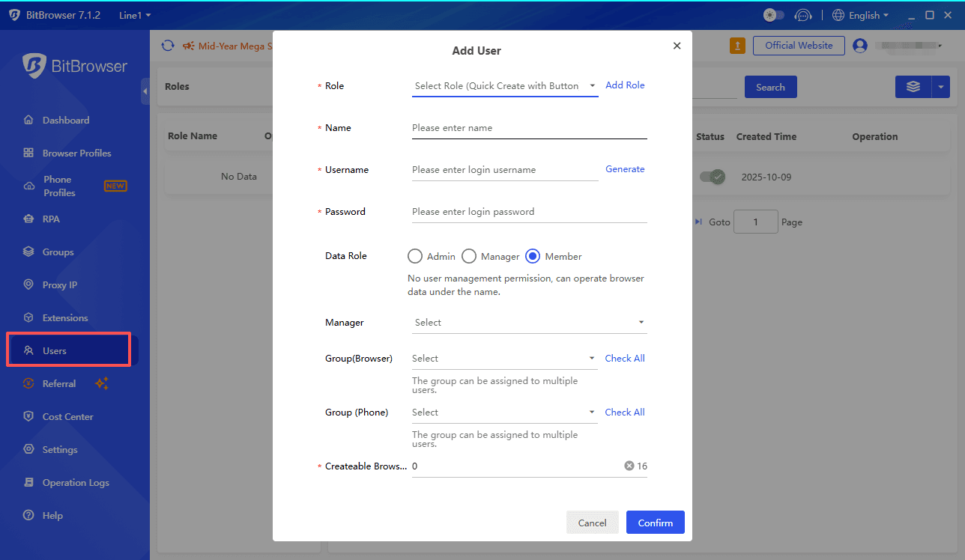This screenshot has height=560, width=965.
Task: Click the login username input field
Action: coord(505,170)
